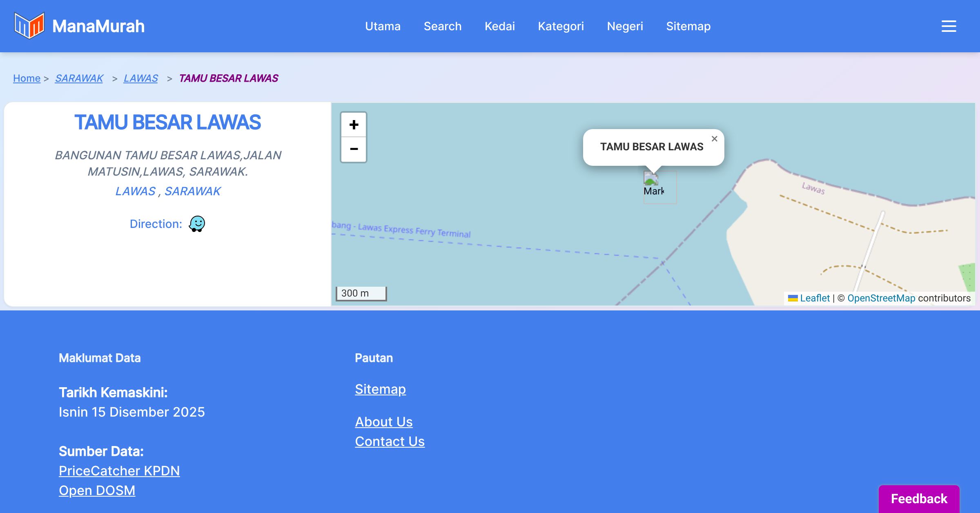Click the SARAWAK breadcrumb link
Viewport: 980px width, 513px height.
(x=79, y=78)
